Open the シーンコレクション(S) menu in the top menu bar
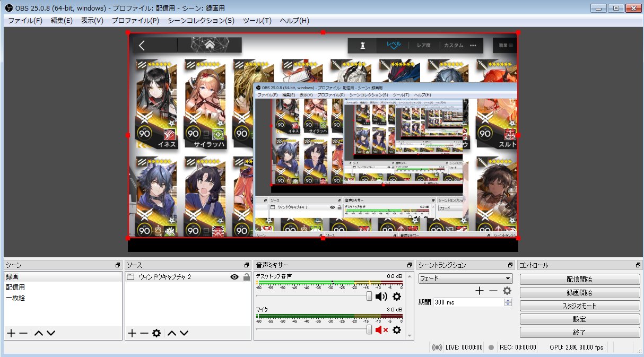The image size is (644, 357). point(201,21)
